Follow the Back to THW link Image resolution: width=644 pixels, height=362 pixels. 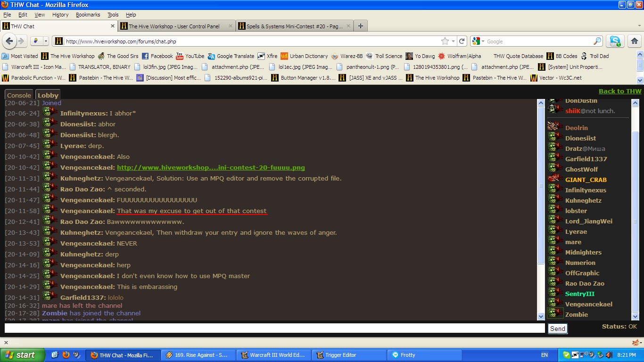pos(620,91)
